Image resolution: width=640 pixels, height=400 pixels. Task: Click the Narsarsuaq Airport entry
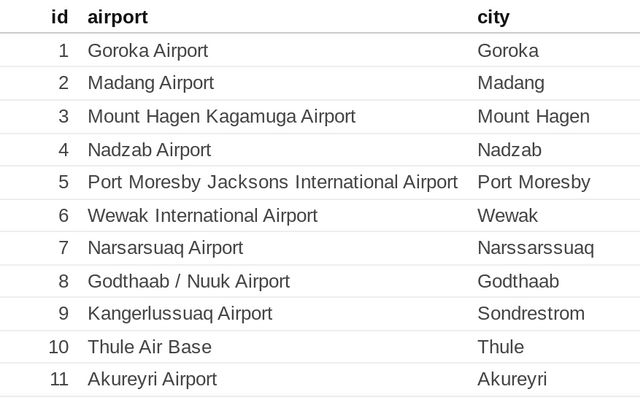click(x=165, y=248)
